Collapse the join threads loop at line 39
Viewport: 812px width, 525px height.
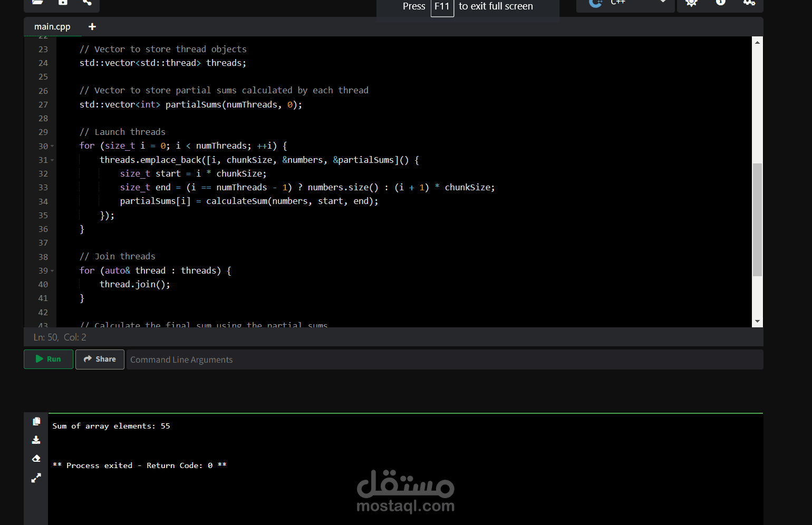52,270
